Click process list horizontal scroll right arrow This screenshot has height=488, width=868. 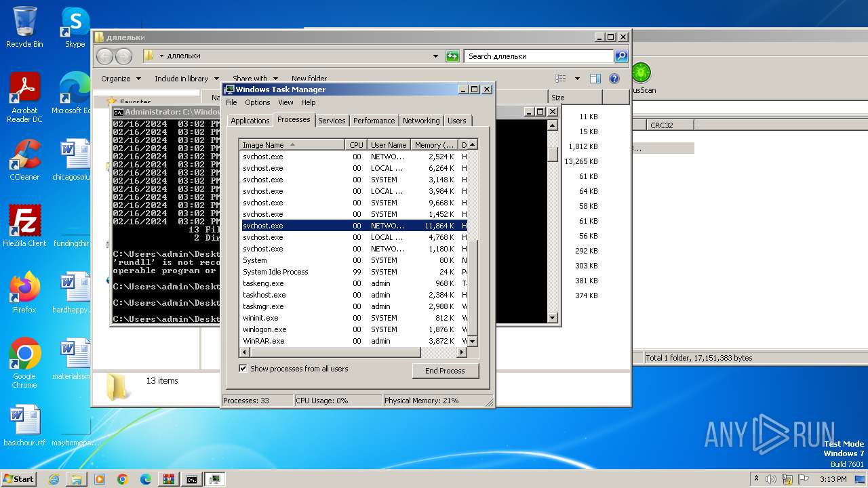click(x=462, y=352)
